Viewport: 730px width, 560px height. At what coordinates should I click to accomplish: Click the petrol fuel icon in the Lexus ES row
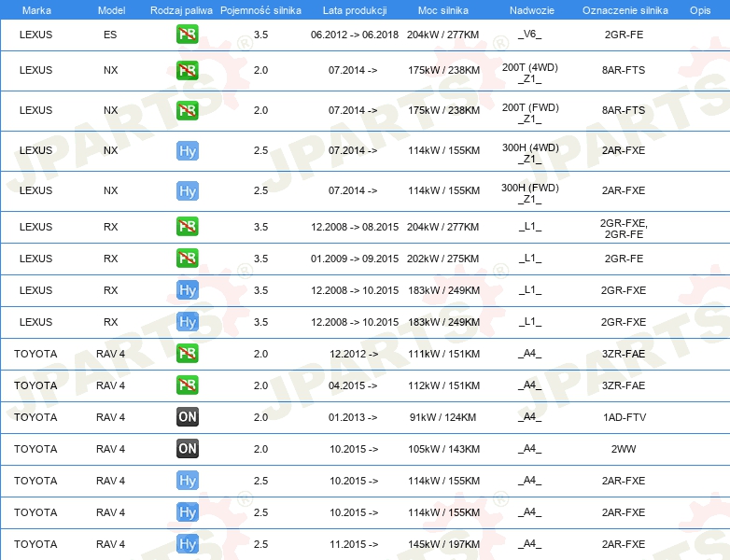[188, 35]
